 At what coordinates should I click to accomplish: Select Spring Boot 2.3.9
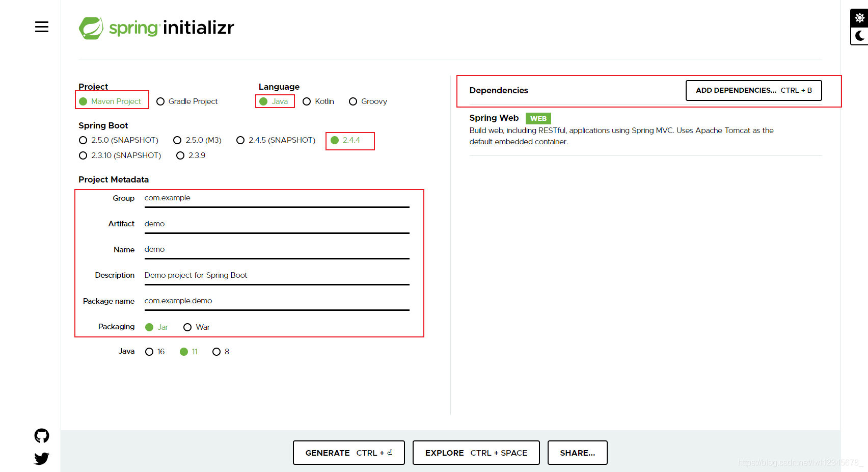191,155
